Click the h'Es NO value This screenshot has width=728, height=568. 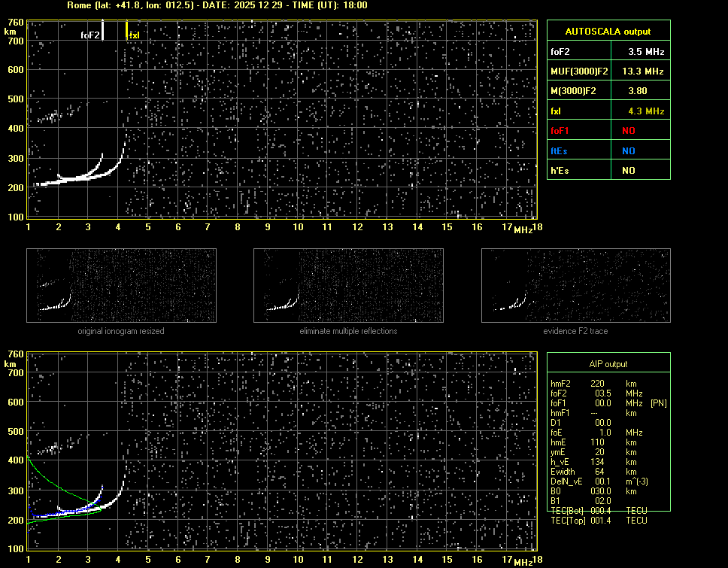(x=628, y=171)
